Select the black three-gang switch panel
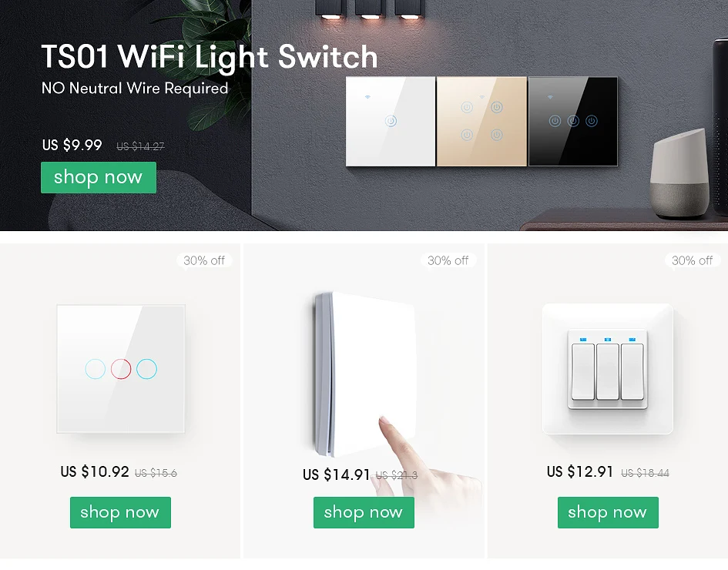The width and height of the screenshot is (728, 570). click(573, 121)
